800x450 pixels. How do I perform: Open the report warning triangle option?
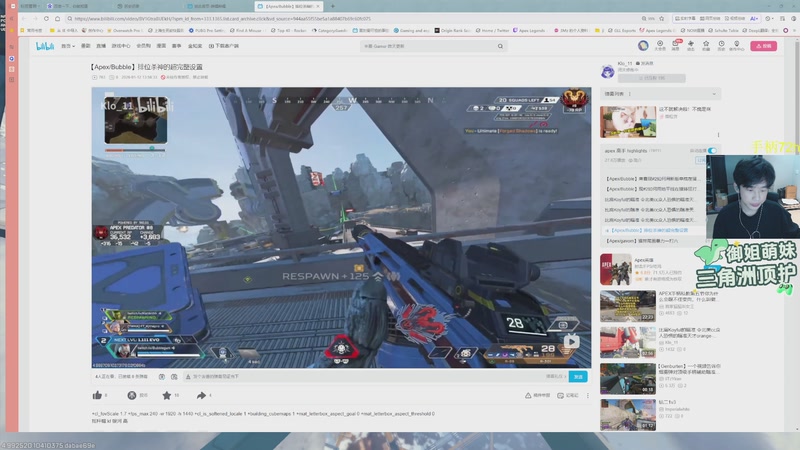tap(528, 395)
